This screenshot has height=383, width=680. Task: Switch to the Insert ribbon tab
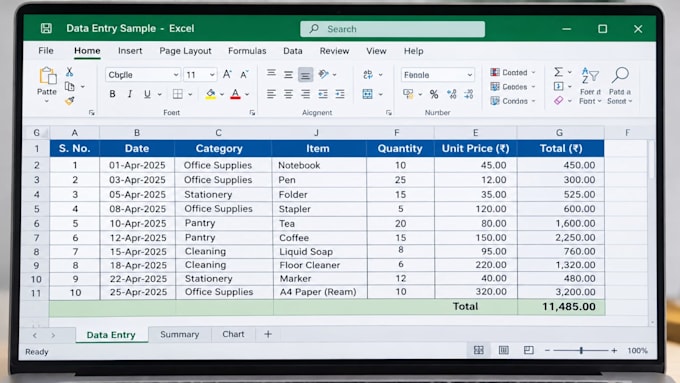[130, 51]
